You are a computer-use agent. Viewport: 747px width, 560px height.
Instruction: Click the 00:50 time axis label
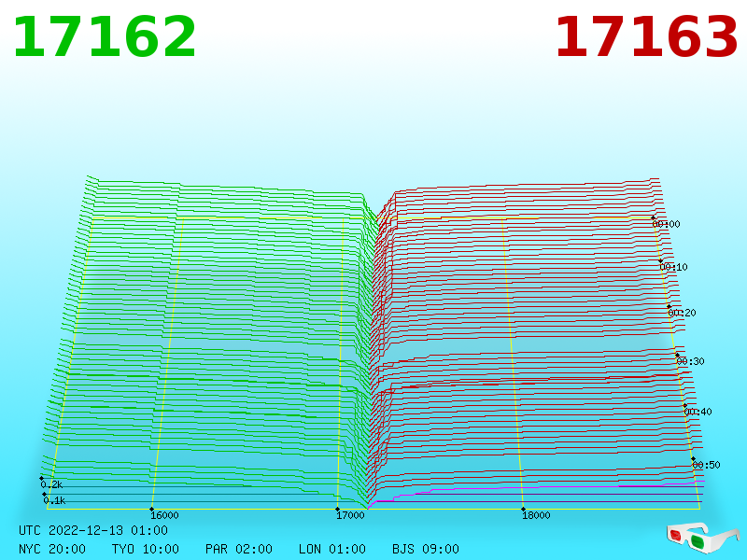tap(706, 465)
